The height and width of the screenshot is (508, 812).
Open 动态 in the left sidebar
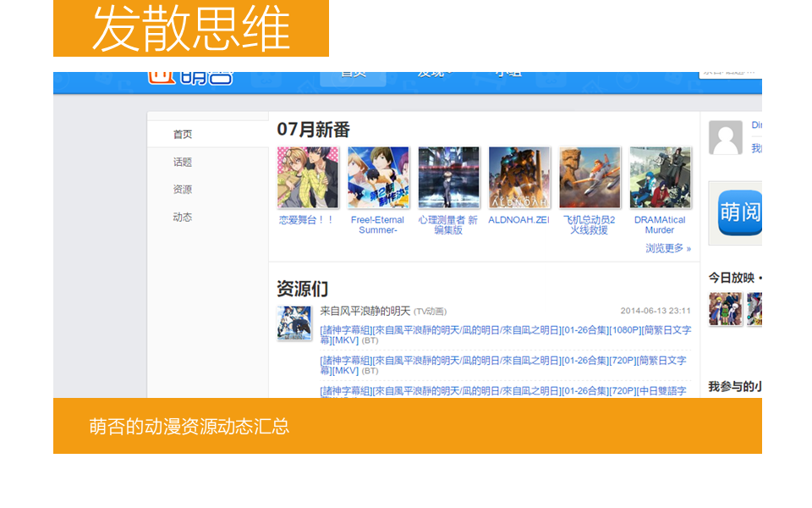[x=183, y=218]
